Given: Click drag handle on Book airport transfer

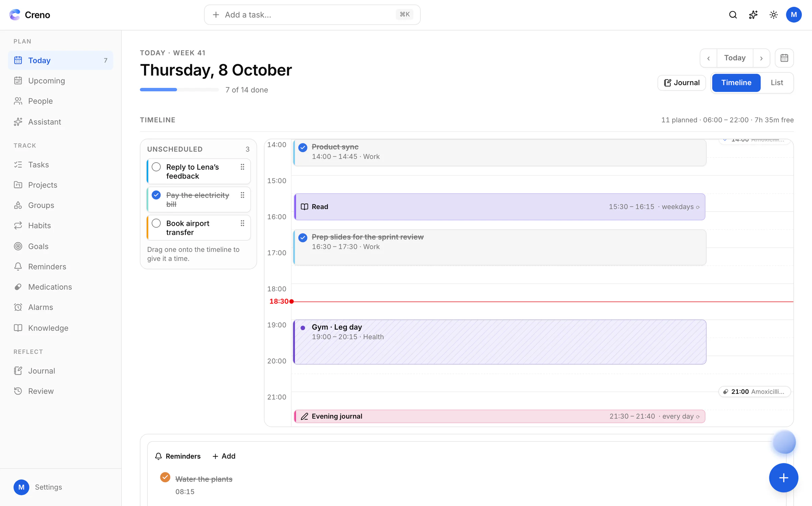Looking at the screenshot, I should [242, 223].
